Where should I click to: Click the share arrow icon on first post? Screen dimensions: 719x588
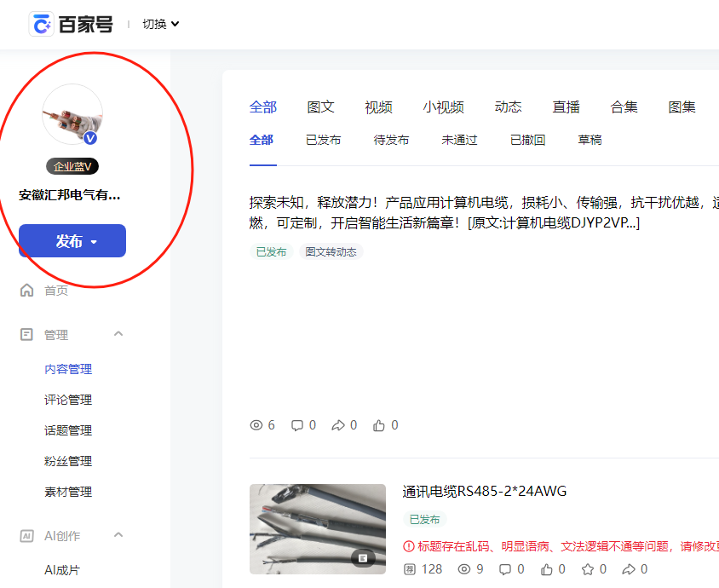pyautogui.click(x=338, y=425)
